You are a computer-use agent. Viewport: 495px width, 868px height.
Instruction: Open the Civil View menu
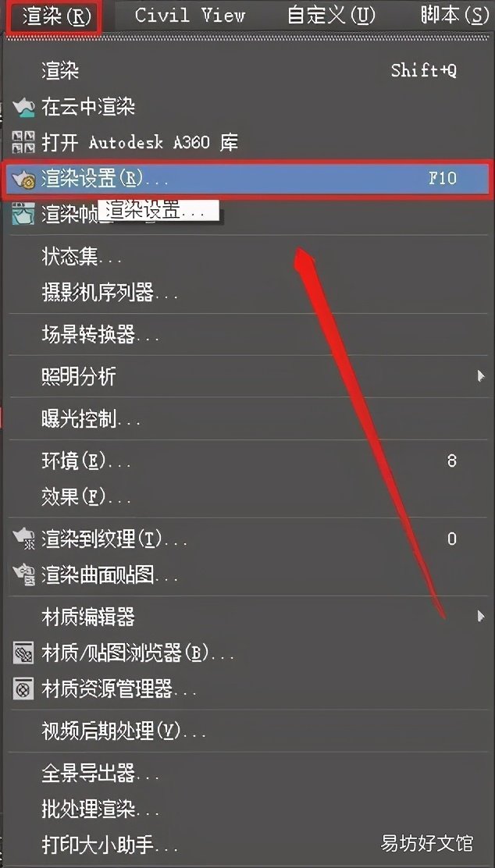click(190, 16)
